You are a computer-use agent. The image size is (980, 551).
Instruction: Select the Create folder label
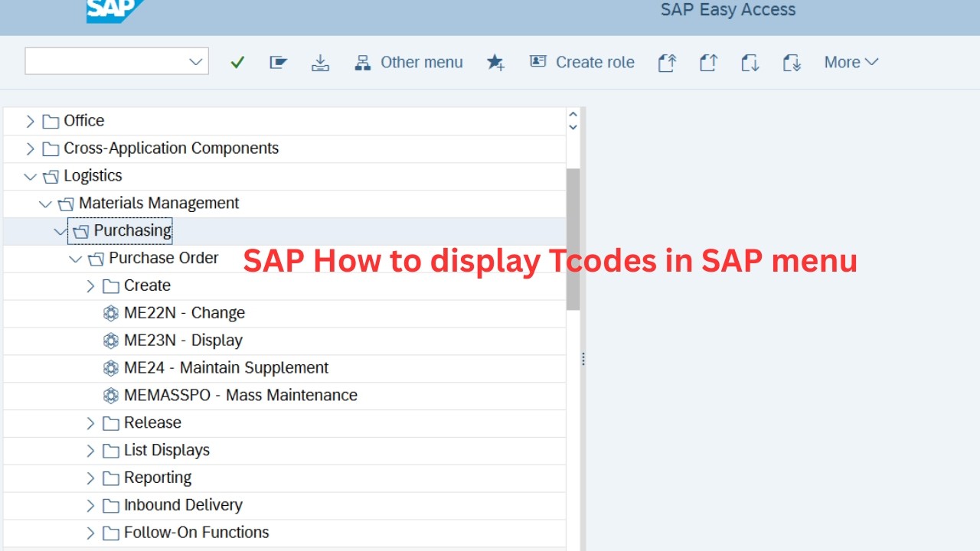pyautogui.click(x=147, y=286)
